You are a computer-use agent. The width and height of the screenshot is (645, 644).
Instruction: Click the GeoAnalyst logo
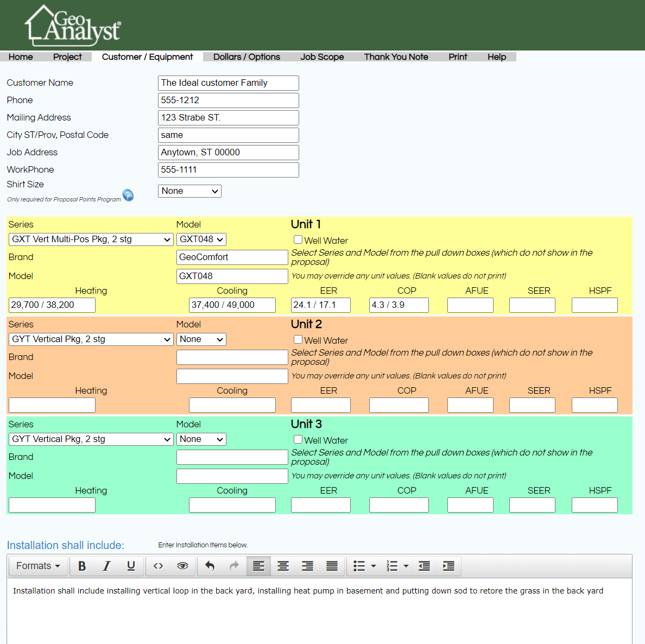tap(73, 26)
